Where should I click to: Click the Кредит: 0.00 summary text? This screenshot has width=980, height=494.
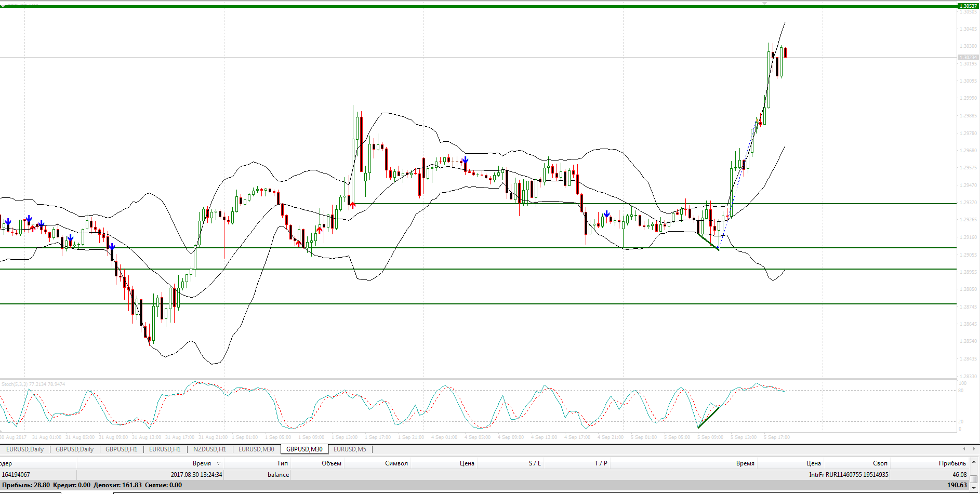(72, 485)
